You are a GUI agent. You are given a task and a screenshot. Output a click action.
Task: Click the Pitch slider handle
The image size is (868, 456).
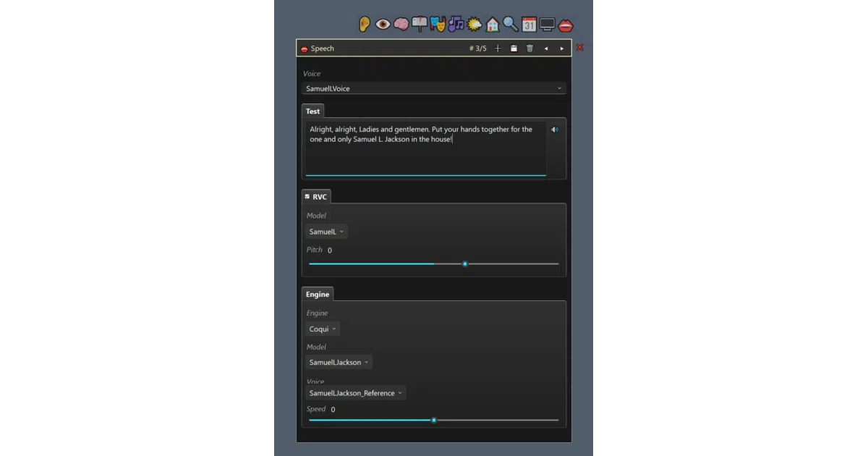pyautogui.click(x=465, y=264)
